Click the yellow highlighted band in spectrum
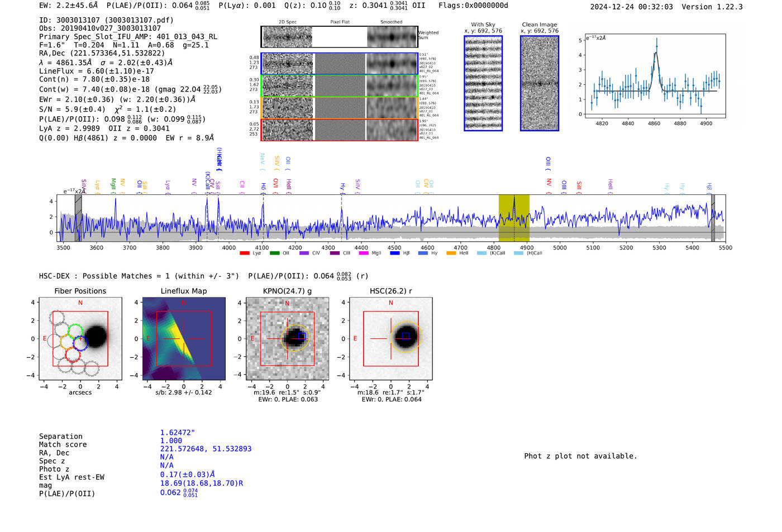 coord(514,218)
